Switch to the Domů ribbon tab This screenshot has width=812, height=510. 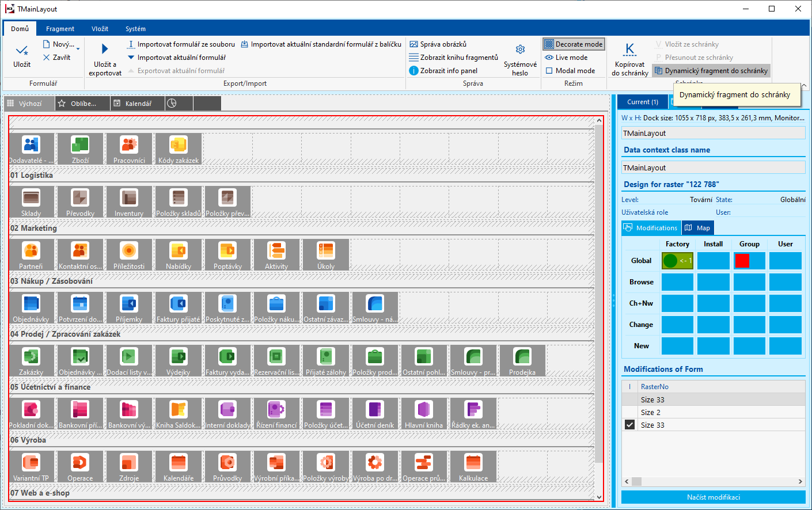coord(20,29)
